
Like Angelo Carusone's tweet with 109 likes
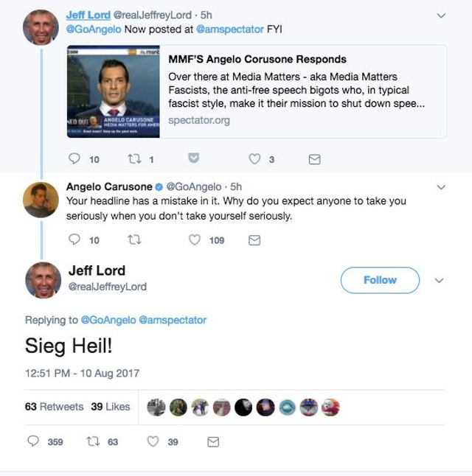pyautogui.click(x=195, y=240)
